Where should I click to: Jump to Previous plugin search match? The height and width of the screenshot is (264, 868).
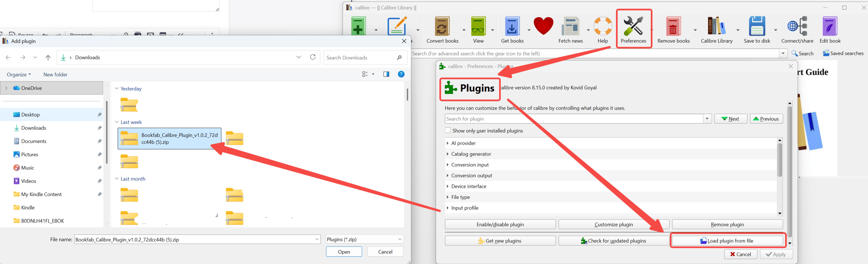(766, 119)
